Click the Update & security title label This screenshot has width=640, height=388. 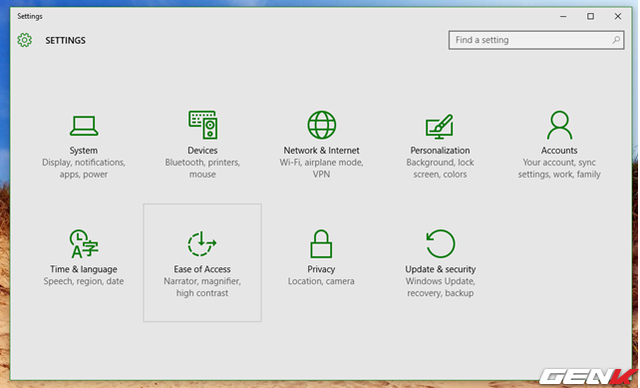point(440,269)
